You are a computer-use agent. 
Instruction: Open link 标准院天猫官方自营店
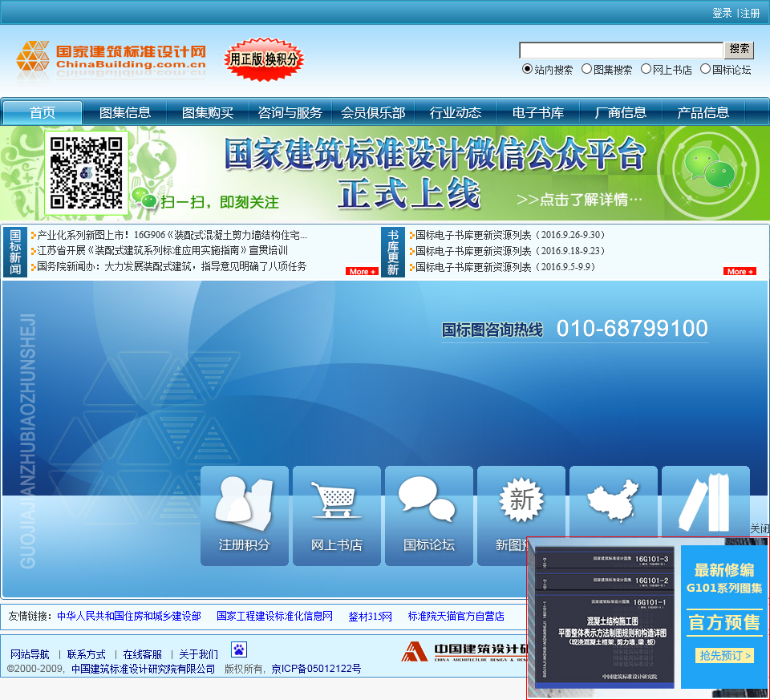click(x=456, y=616)
